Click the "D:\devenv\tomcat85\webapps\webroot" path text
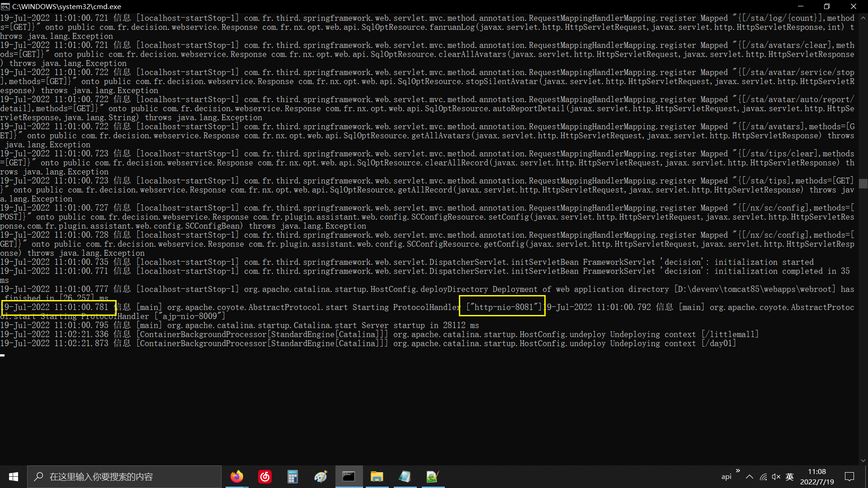The width and height of the screenshot is (868, 488). click(755, 289)
